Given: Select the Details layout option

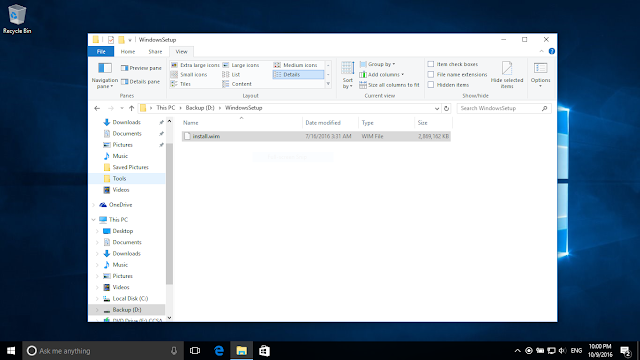Looking at the screenshot, I should pyautogui.click(x=298, y=74).
